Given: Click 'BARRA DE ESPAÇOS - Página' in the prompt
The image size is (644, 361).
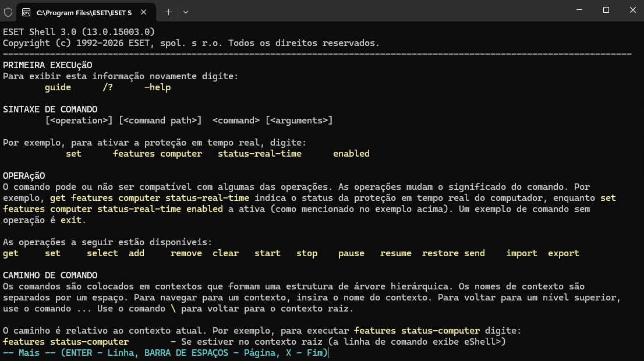Looking at the screenshot, I should (x=210, y=353).
